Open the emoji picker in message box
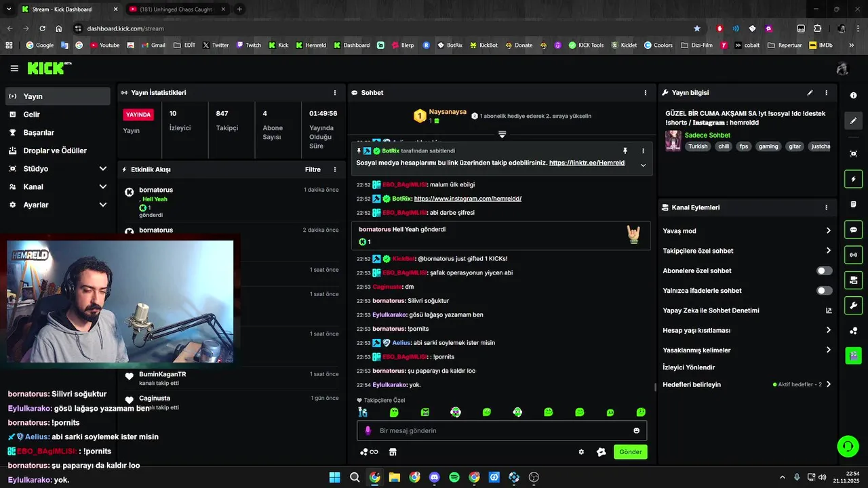Viewport: 868px width, 488px height. coord(636,430)
